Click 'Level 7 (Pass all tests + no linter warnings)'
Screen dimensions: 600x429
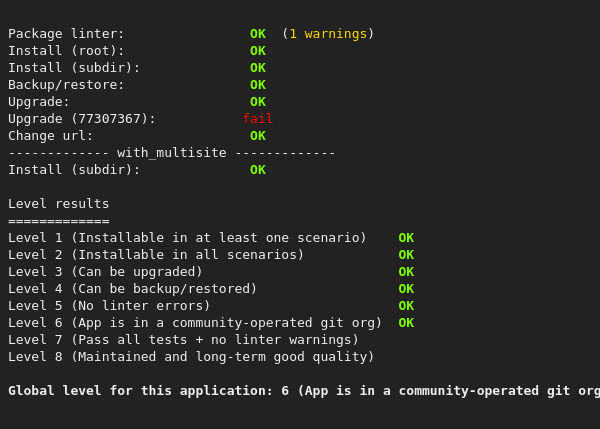pos(183,340)
